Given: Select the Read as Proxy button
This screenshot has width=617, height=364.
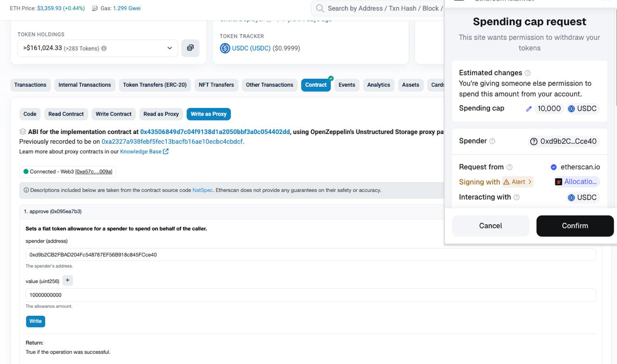Looking at the screenshot, I should pos(161,114).
